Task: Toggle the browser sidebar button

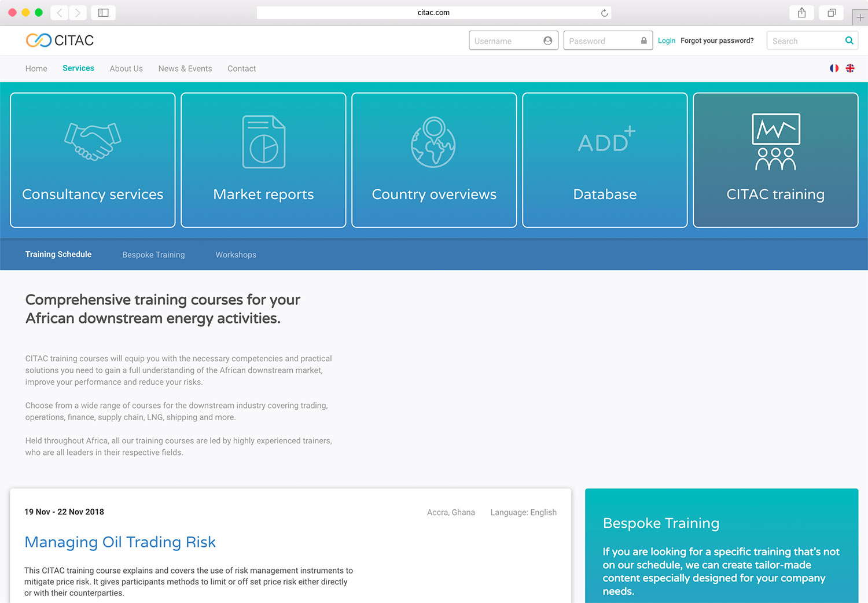Action: pyautogui.click(x=104, y=13)
